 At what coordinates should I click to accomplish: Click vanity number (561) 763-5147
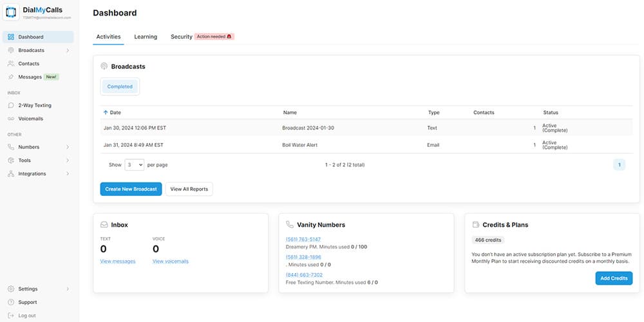click(303, 240)
